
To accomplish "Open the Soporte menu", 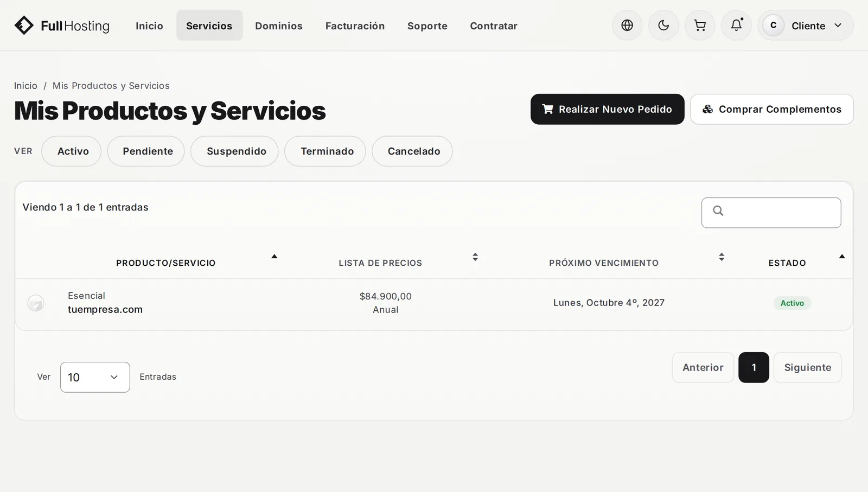I will point(427,25).
